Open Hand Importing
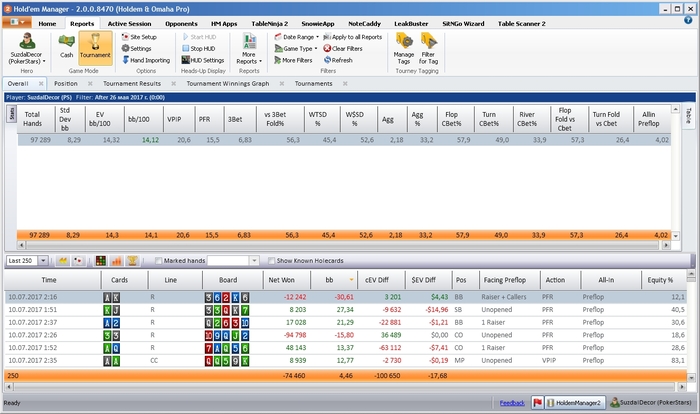700x414 pixels. 146,60
